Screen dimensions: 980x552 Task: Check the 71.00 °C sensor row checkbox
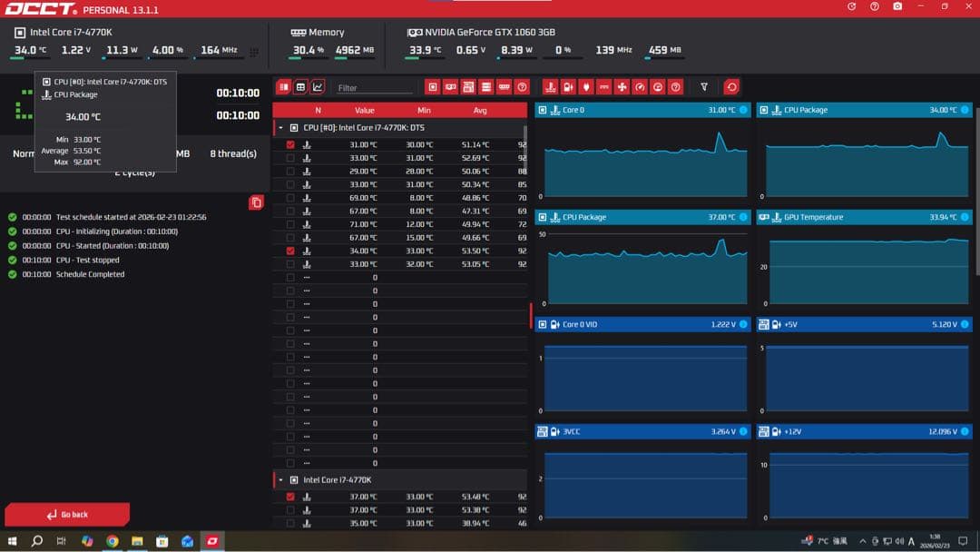[x=290, y=224]
